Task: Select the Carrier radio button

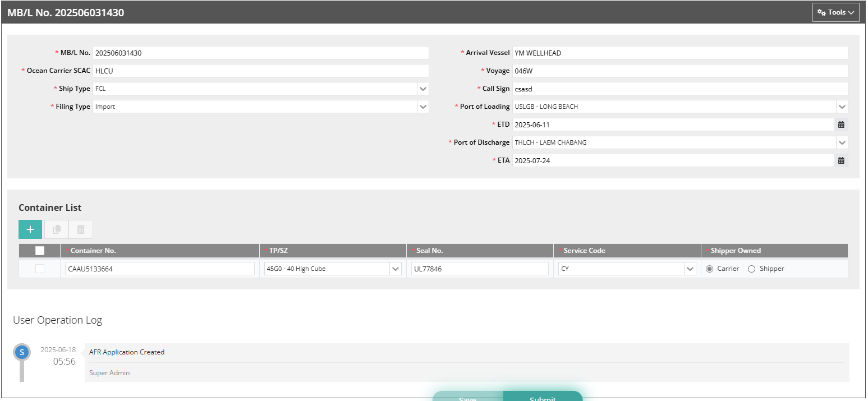Action: coord(710,269)
